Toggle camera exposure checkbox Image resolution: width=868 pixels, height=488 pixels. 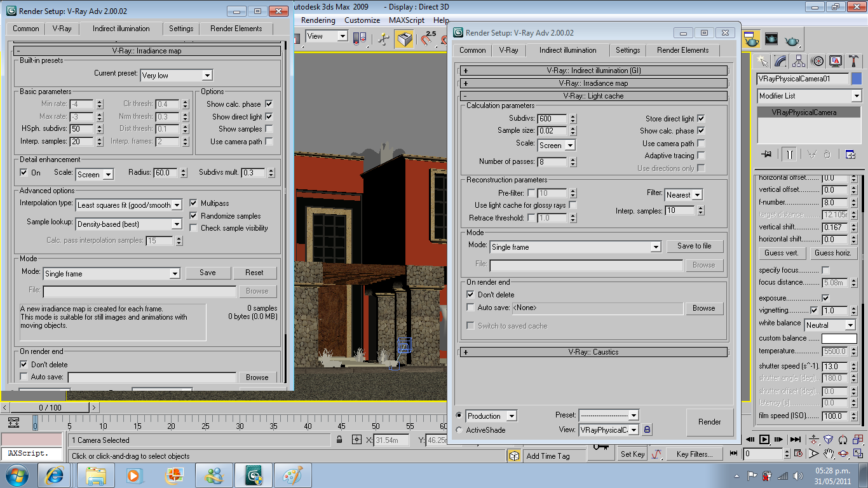825,298
